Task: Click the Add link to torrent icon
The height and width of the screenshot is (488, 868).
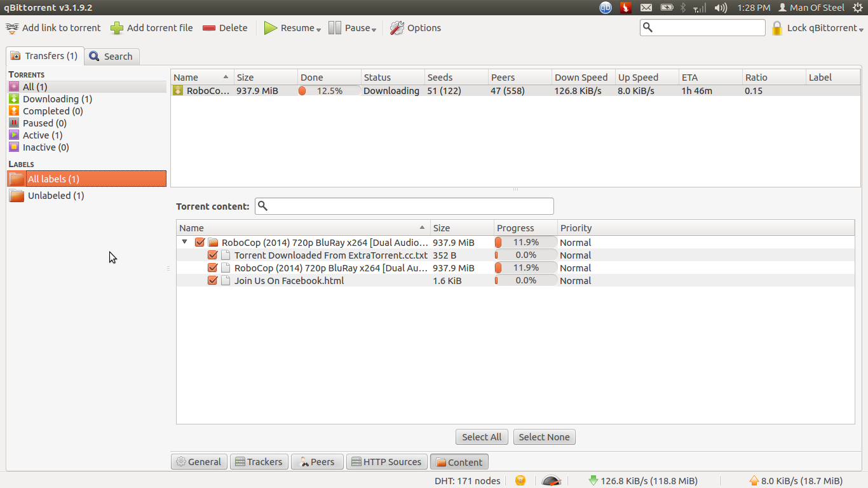Action: [11, 28]
